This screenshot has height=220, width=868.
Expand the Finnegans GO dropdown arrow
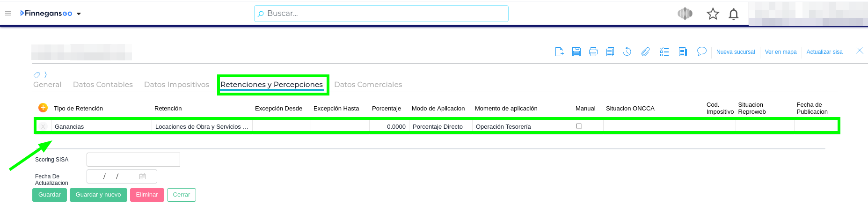click(x=79, y=14)
